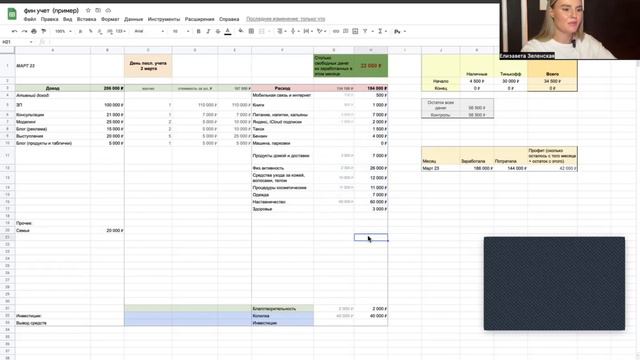Increase the number of decimal places
Image resolution: width=640 pixels, height=360 pixels.
[110, 31]
